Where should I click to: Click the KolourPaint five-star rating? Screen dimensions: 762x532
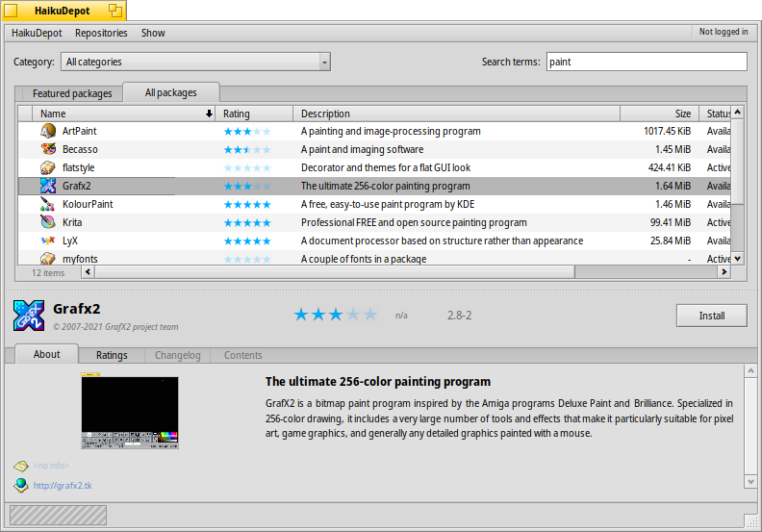247,205
